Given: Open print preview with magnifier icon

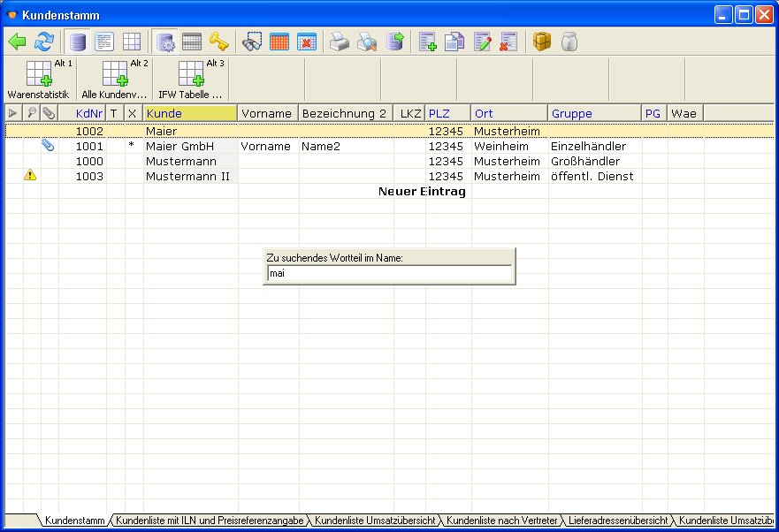Looking at the screenshot, I should pyautogui.click(x=367, y=42).
